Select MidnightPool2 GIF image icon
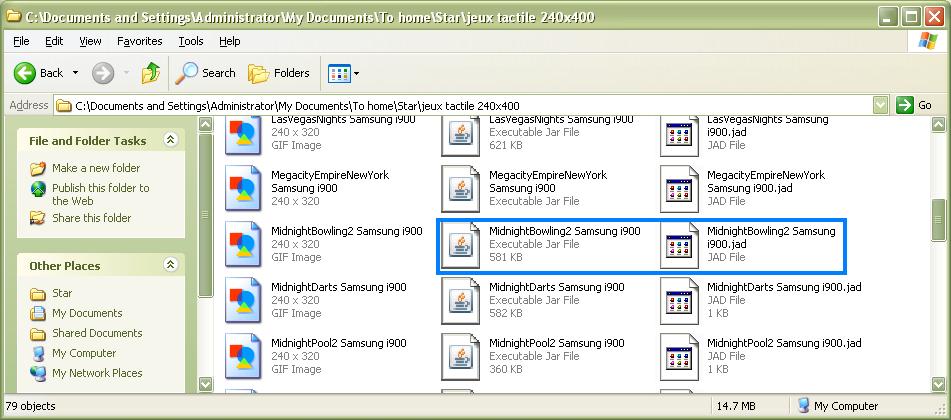Viewport: 951px width, 420px height. click(x=243, y=356)
